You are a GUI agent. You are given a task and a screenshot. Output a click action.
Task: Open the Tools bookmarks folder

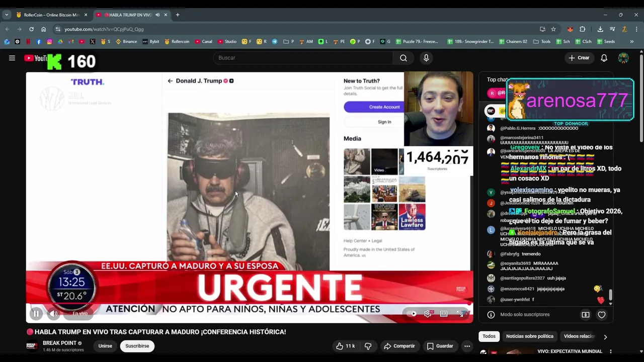542,42
